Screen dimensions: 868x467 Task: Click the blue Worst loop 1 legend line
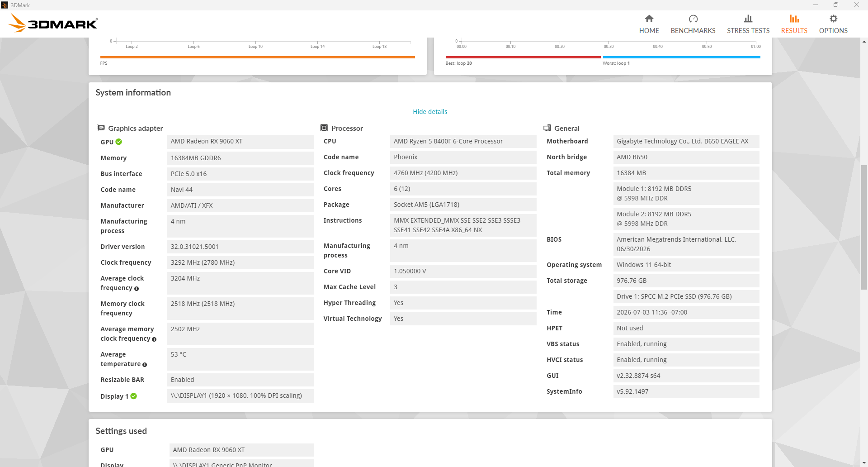click(681, 57)
